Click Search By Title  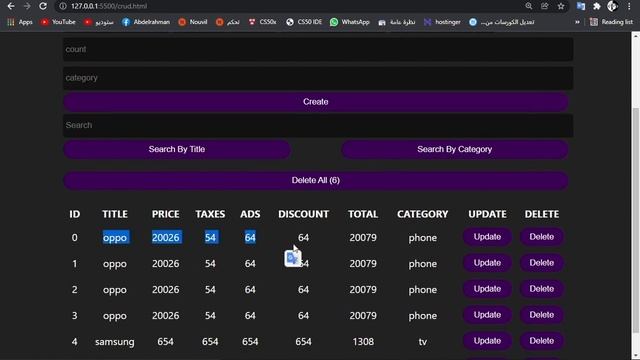coord(177,149)
